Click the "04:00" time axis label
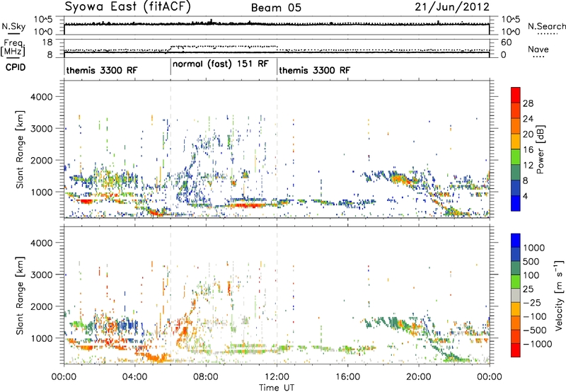 [x=135, y=377]
